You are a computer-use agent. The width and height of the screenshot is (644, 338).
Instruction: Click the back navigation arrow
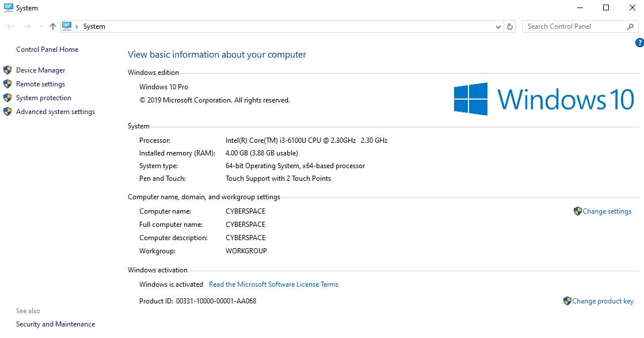pos(10,26)
